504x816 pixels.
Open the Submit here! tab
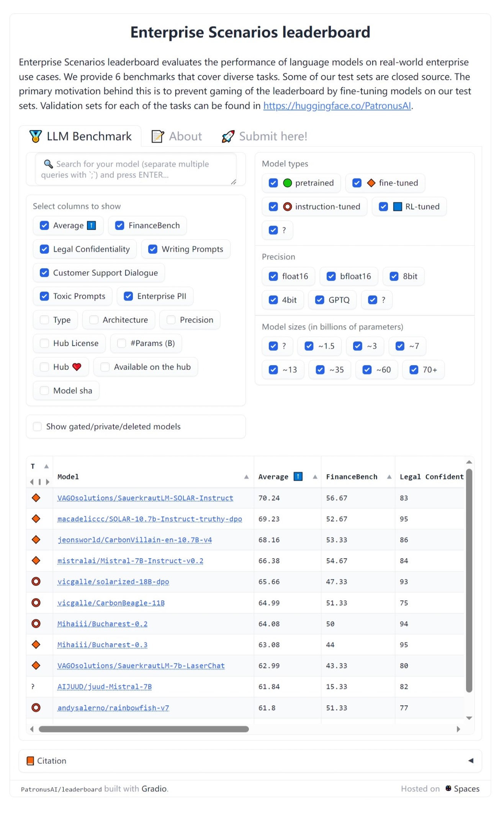(x=264, y=136)
